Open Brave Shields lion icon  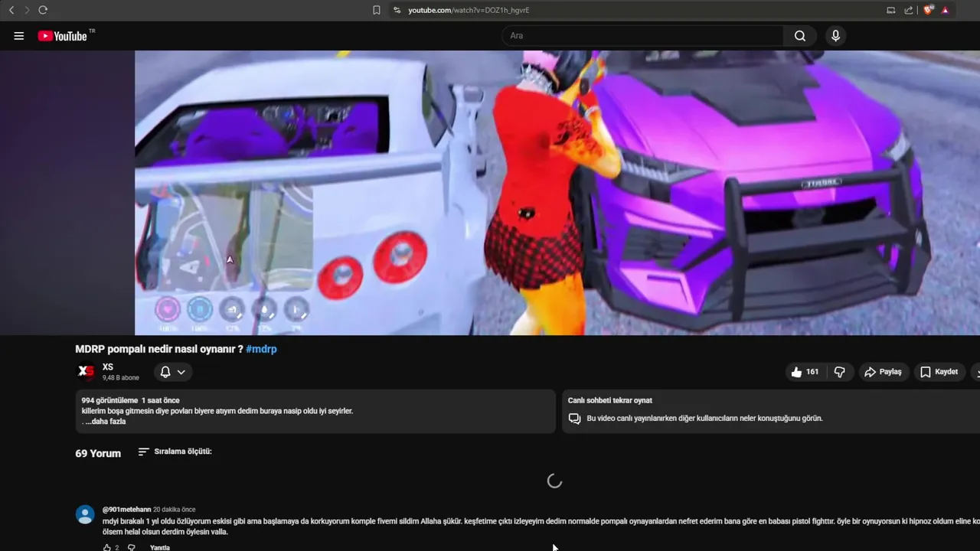[x=928, y=10]
